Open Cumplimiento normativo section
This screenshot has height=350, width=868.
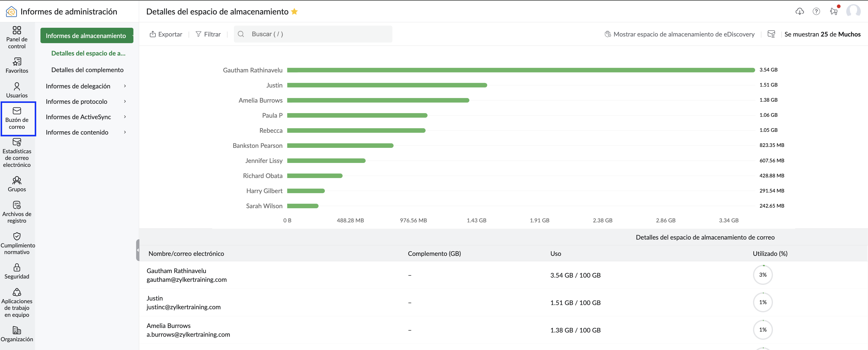pyautogui.click(x=17, y=243)
